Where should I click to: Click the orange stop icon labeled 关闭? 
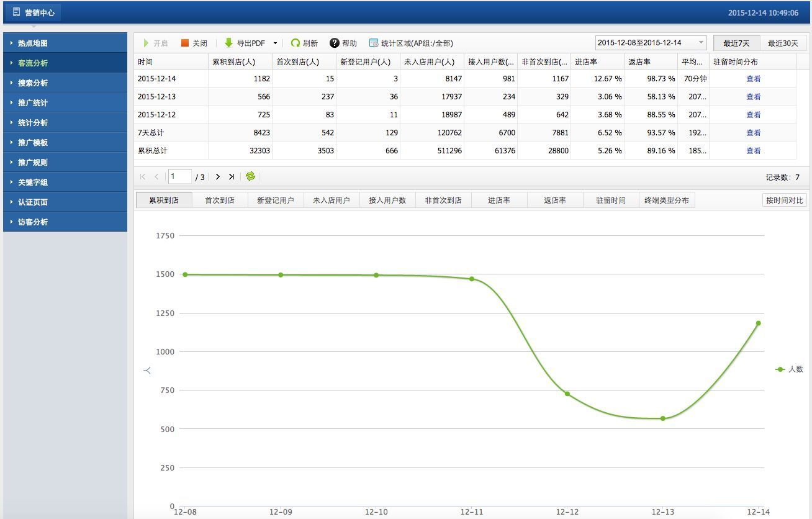pos(184,43)
